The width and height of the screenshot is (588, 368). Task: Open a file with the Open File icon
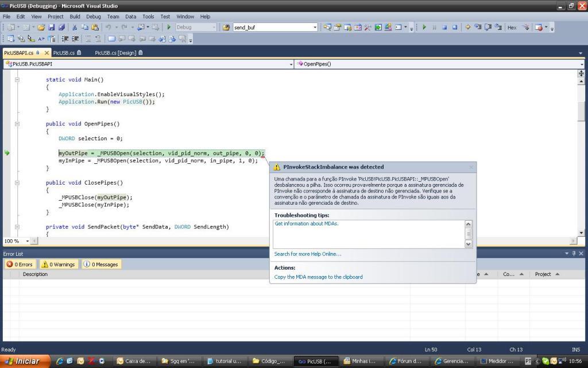click(x=41, y=27)
